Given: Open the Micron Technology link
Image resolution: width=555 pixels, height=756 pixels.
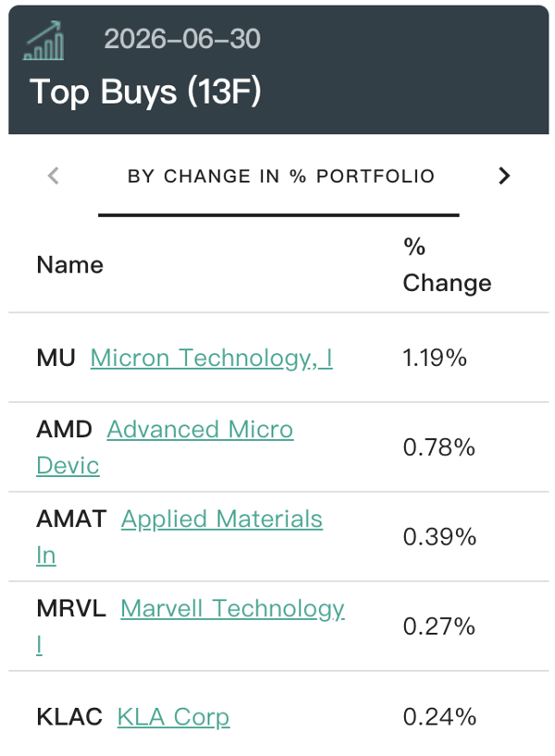Looking at the screenshot, I should coord(212,359).
